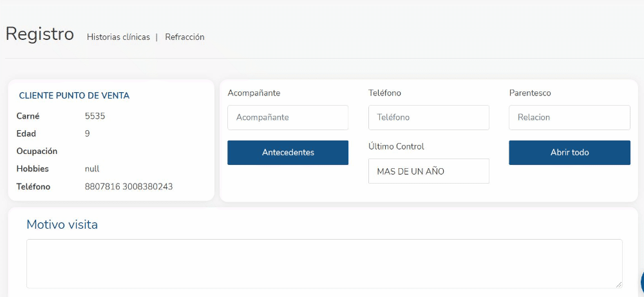Focus the companion Teléfono input field

click(x=429, y=117)
